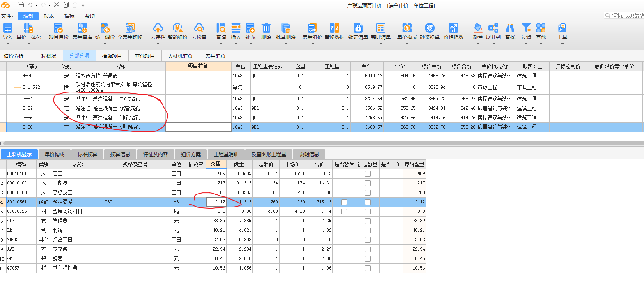This screenshot has width=644, height=302.
Task: Expand the 工具 tools dropdown arrow
Action: pos(562,44)
